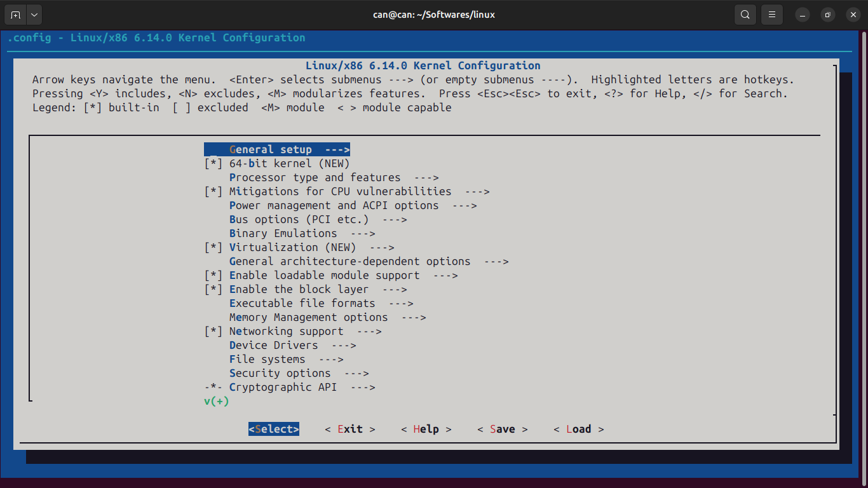Open a new terminal tab
Screen dimensions: 868x488
pyautogui.click(x=15, y=15)
